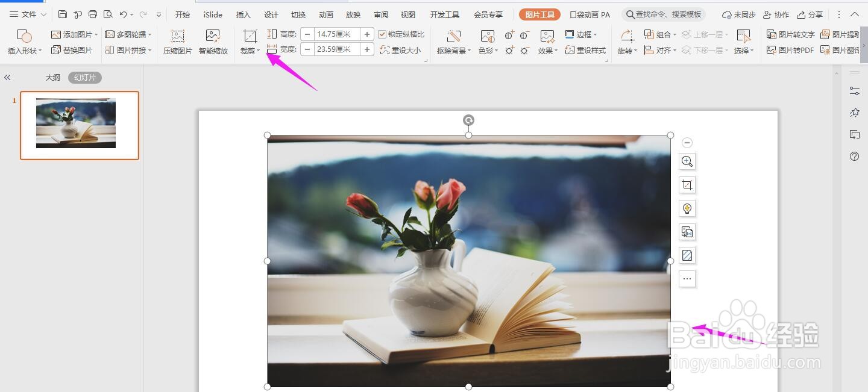868x392 pixels.
Task: Click the Increase Contrast icon
Action: [510, 35]
